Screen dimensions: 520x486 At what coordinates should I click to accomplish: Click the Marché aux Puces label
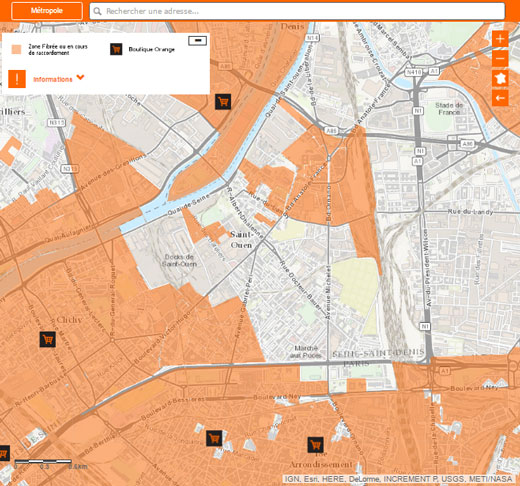click(x=305, y=352)
